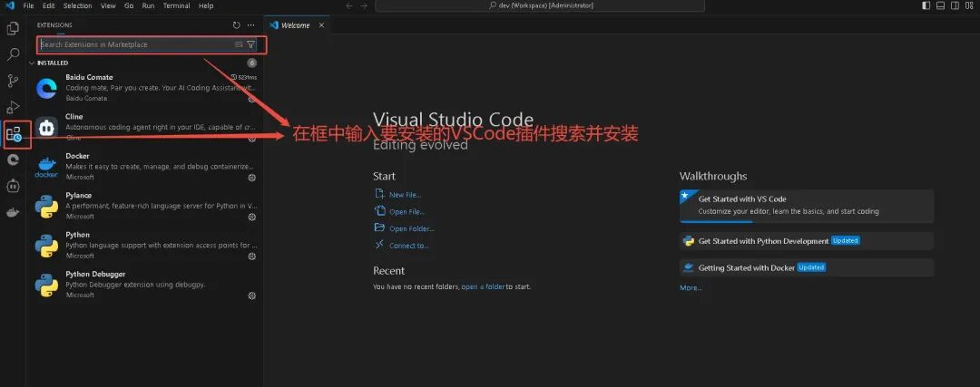Open the Customize Layout icon
Viewport: 980px width, 387px height.
(969, 5)
